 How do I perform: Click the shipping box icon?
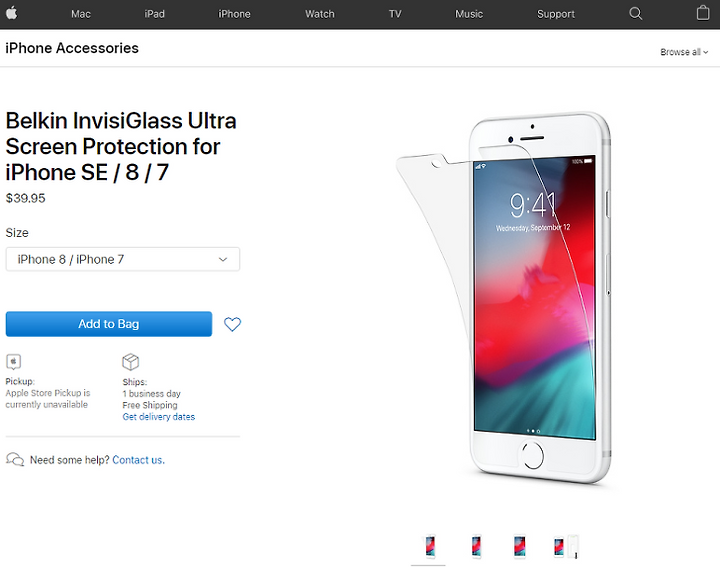tap(130, 362)
